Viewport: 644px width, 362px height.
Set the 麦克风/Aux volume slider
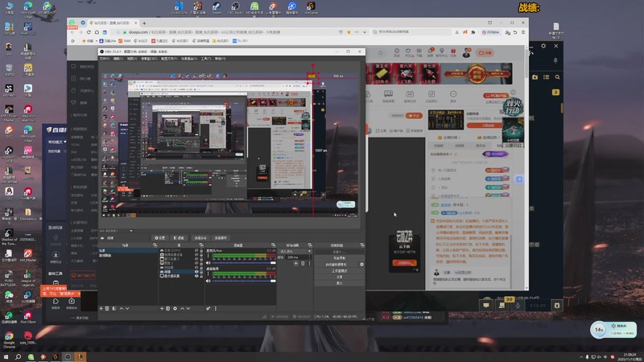click(244, 263)
